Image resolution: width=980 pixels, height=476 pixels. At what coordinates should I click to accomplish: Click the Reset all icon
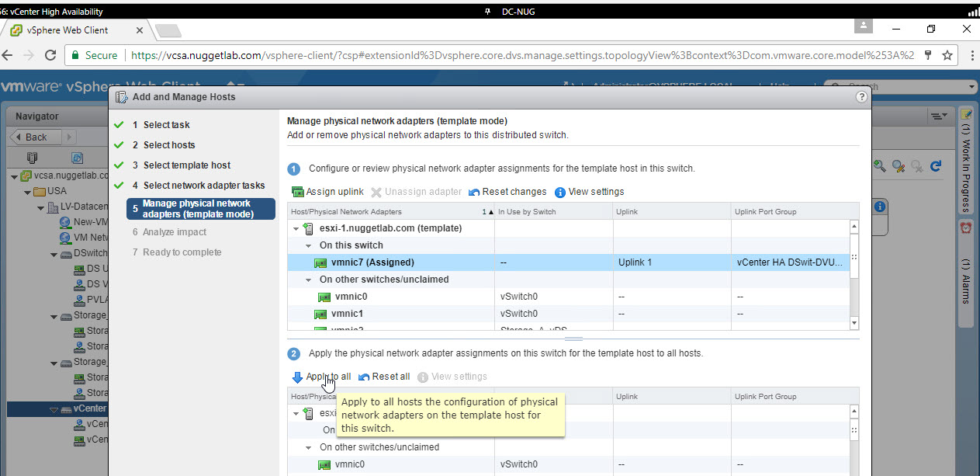(x=364, y=377)
